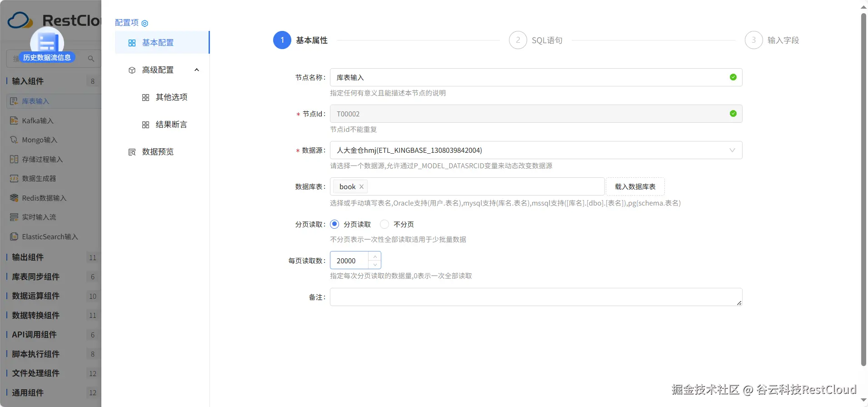Select the Kafka输入 list item text
This screenshot has height=407, width=868.
(38, 121)
